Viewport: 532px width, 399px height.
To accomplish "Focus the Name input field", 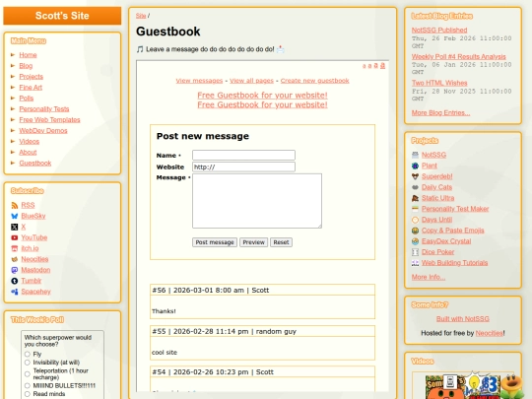I will tap(243, 155).
